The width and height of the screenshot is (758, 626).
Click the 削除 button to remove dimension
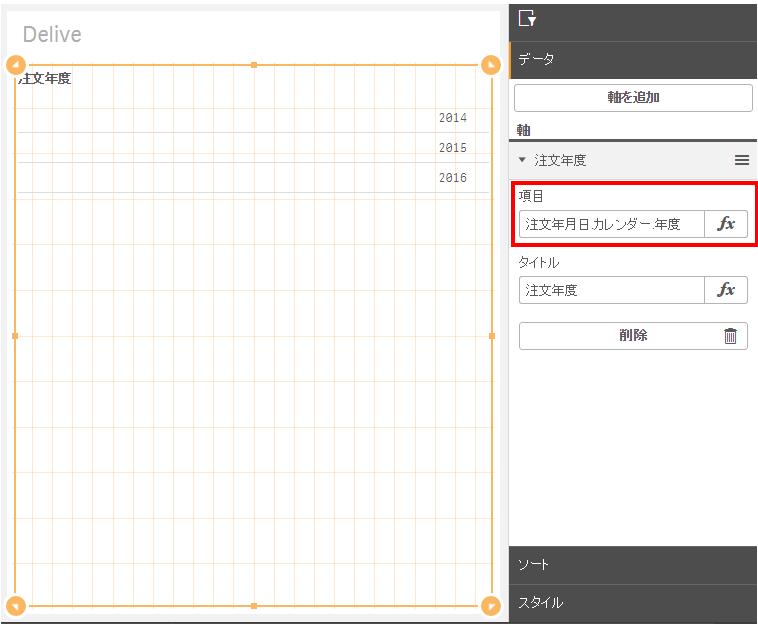click(x=632, y=336)
